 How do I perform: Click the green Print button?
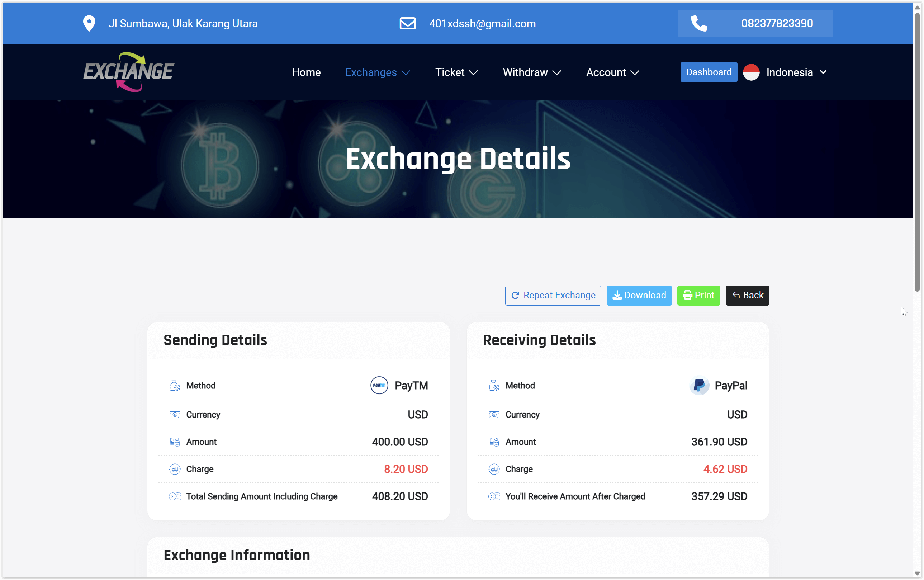[698, 295]
